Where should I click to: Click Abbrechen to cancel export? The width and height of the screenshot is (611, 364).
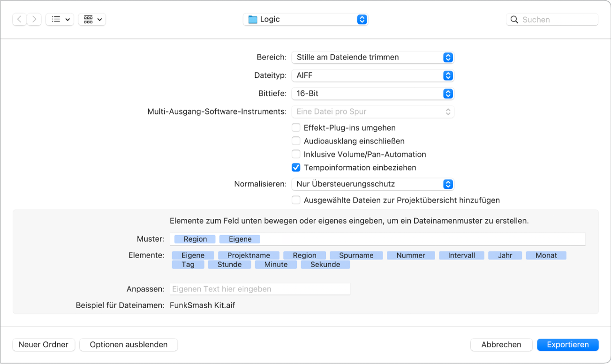click(x=501, y=344)
